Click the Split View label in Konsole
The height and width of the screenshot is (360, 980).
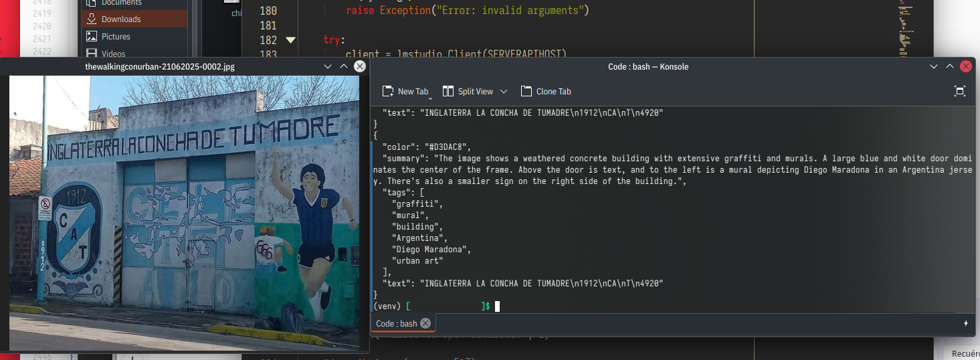(476, 92)
